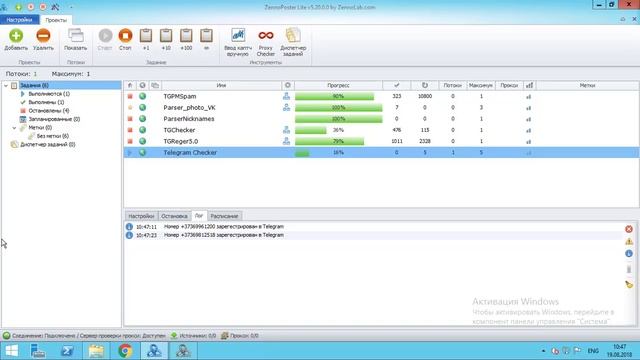Open the task dispatcher tool
This screenshot has height=360, width=640.
pos(293,42)
